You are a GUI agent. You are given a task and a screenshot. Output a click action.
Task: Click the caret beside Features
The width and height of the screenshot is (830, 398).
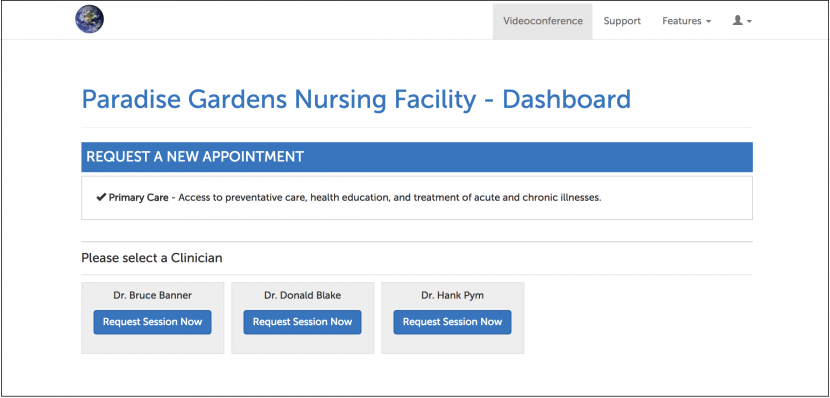[708, 22]
